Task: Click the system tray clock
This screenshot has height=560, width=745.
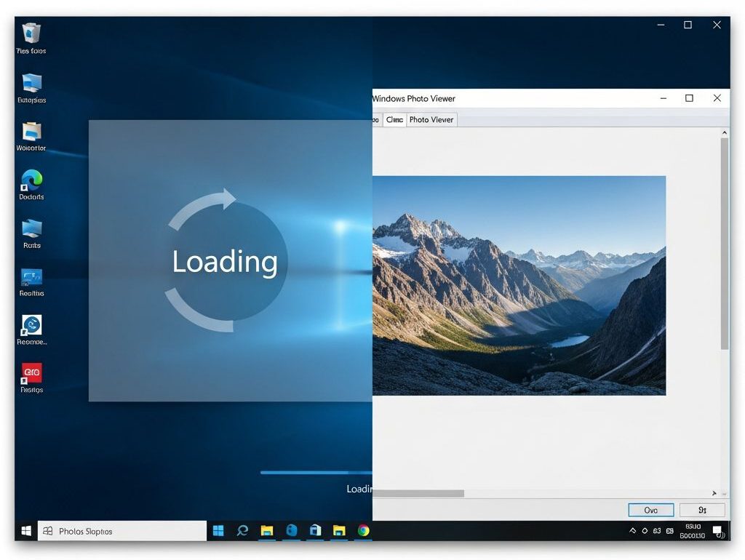Action: point(693,531)
